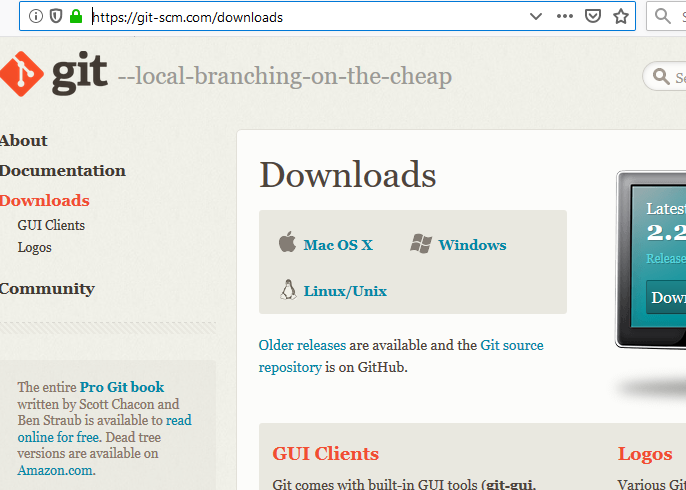Open the page actions three-dots menu
The height and width of the screenshot is (490, 686).
click(564, 17)
